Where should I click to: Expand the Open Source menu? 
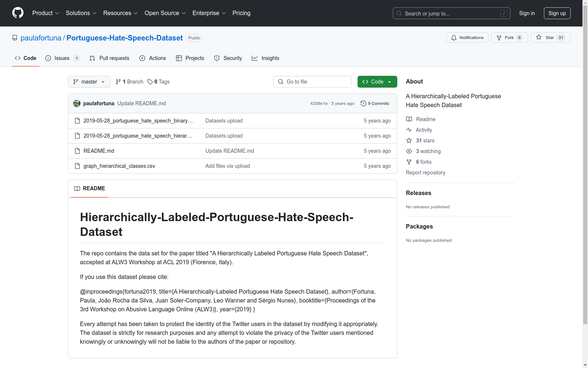(x=165, y=13)
